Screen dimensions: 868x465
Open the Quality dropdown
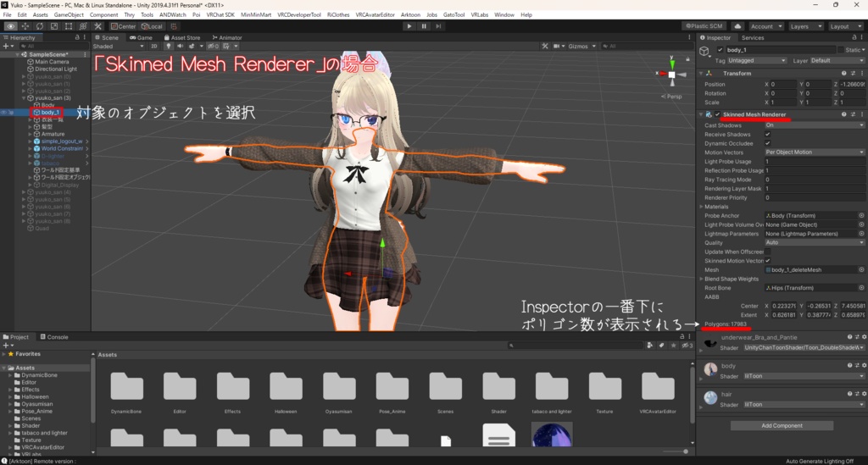pos(815,242)
